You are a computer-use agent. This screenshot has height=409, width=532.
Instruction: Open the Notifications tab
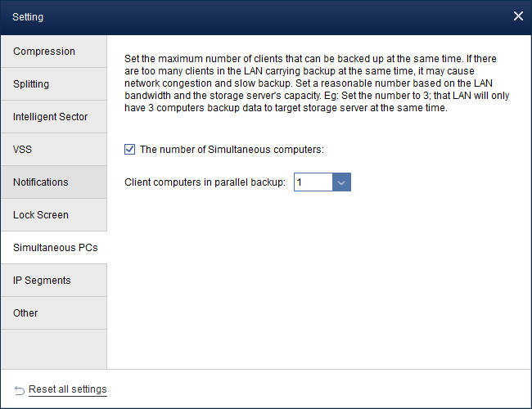click(53, 182)
